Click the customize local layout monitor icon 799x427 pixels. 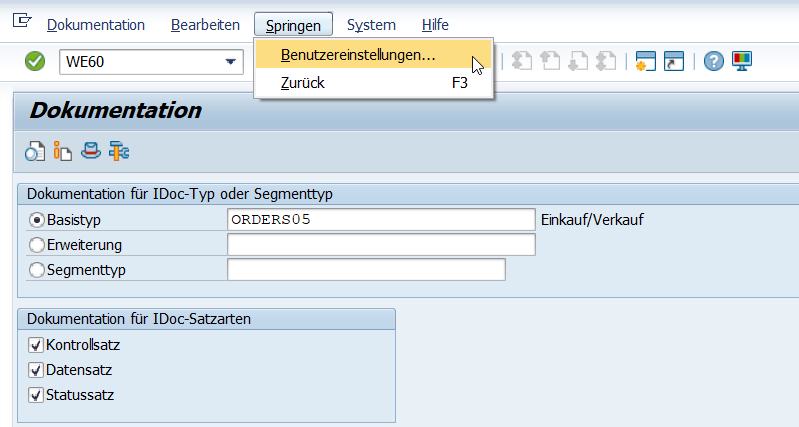742,61
